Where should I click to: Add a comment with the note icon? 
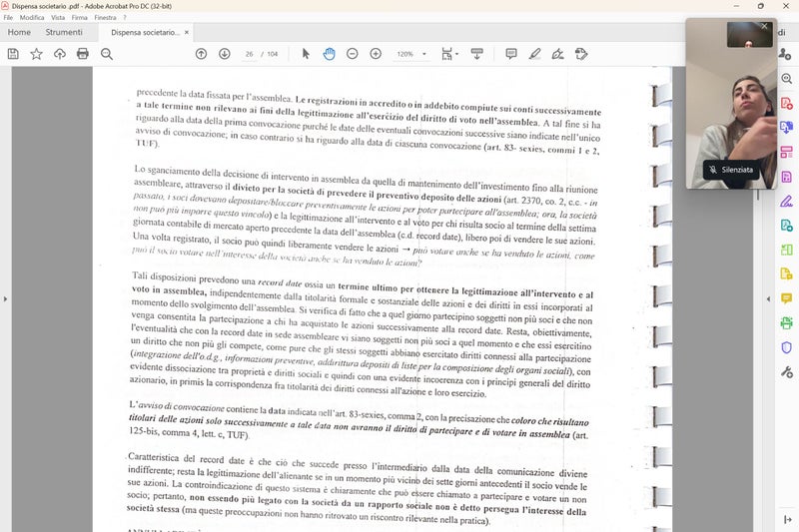click(511, 54)
